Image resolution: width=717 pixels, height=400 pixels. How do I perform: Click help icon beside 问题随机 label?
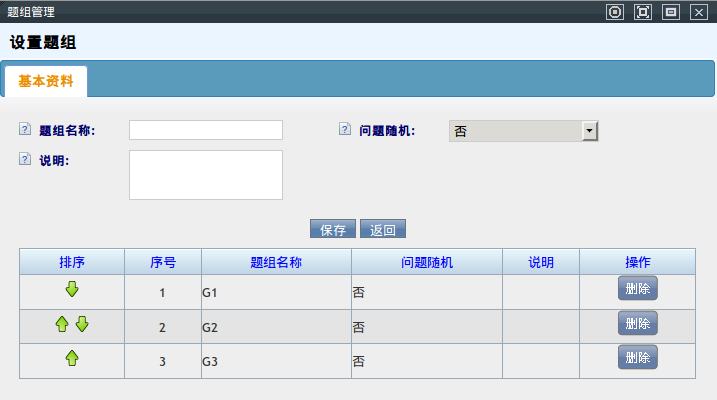pyautogui.click(x=345, y=130)
